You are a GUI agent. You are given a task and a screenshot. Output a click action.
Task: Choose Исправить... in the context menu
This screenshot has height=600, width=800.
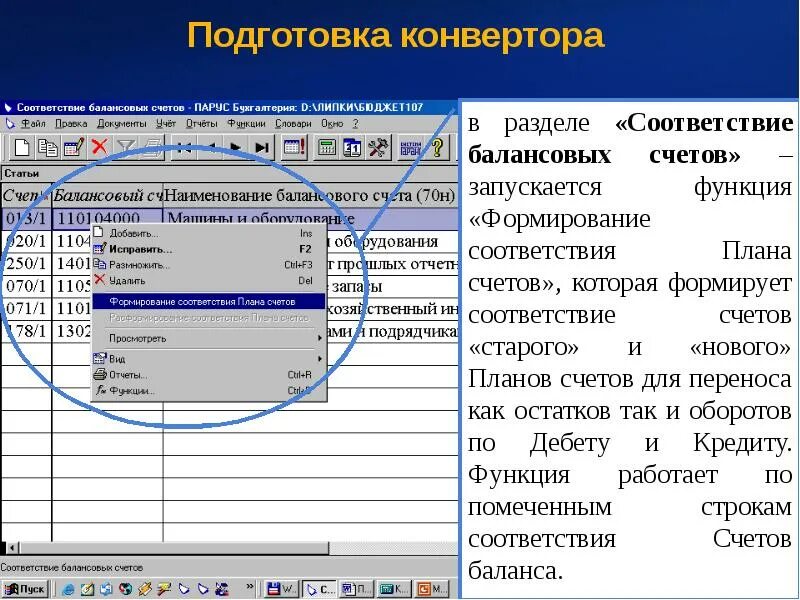point(208,249)
